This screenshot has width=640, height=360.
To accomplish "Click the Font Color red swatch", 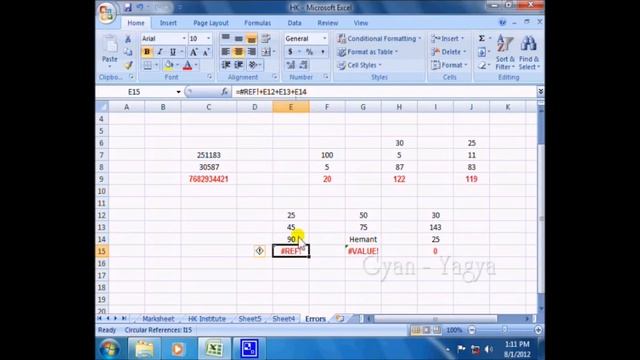I will click(187, 65).
